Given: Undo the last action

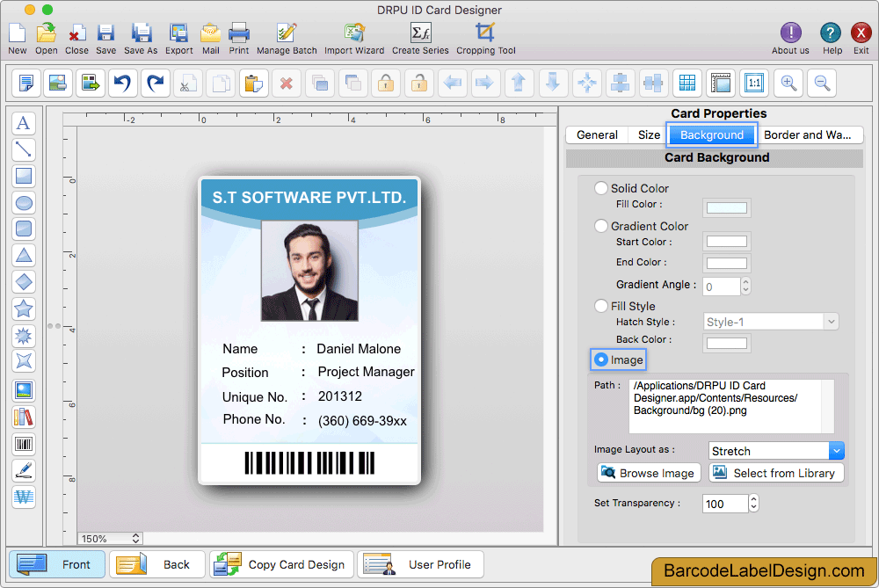Looking at the screenshot, I should [122, 83].
